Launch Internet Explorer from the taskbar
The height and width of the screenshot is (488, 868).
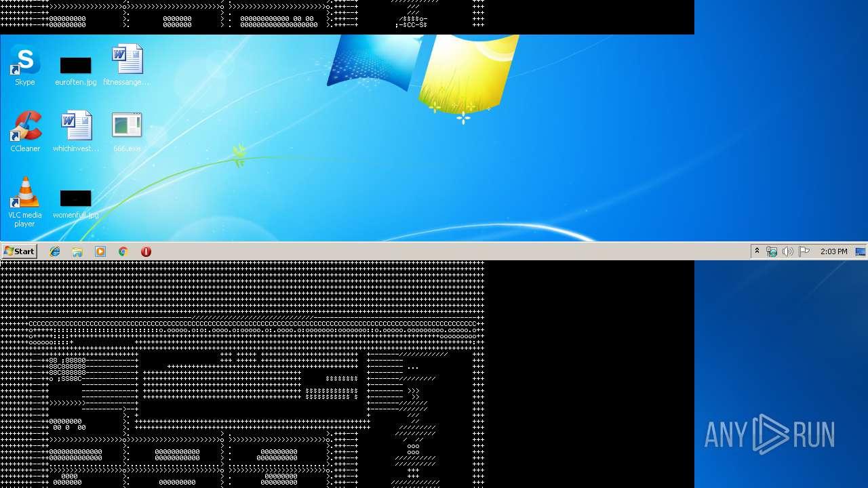55,251
